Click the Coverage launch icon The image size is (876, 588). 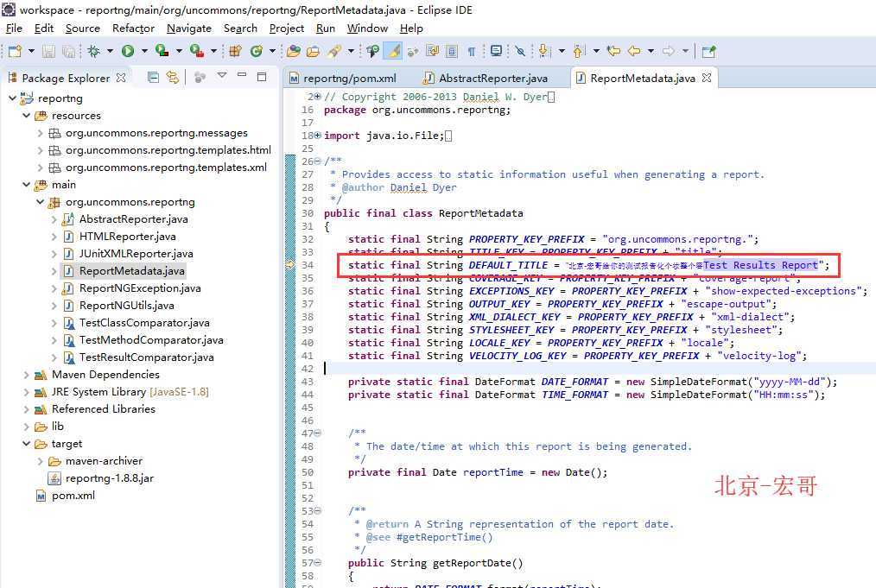162,51
